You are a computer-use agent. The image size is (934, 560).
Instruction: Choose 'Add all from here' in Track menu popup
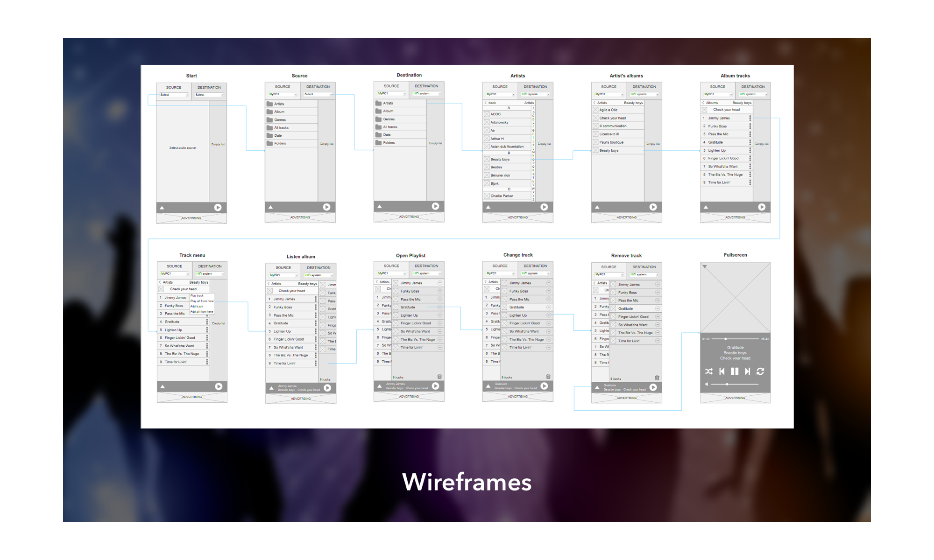coord(202,311)
